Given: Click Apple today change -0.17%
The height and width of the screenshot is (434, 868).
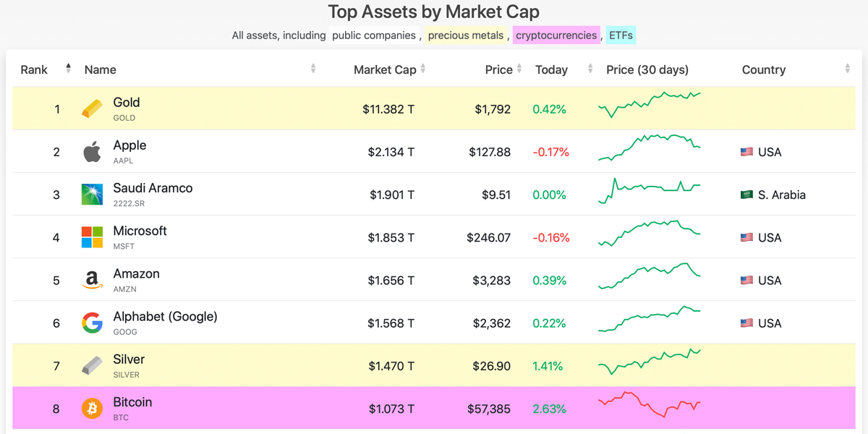Looking at the screenshot, I should pos(550,152).
